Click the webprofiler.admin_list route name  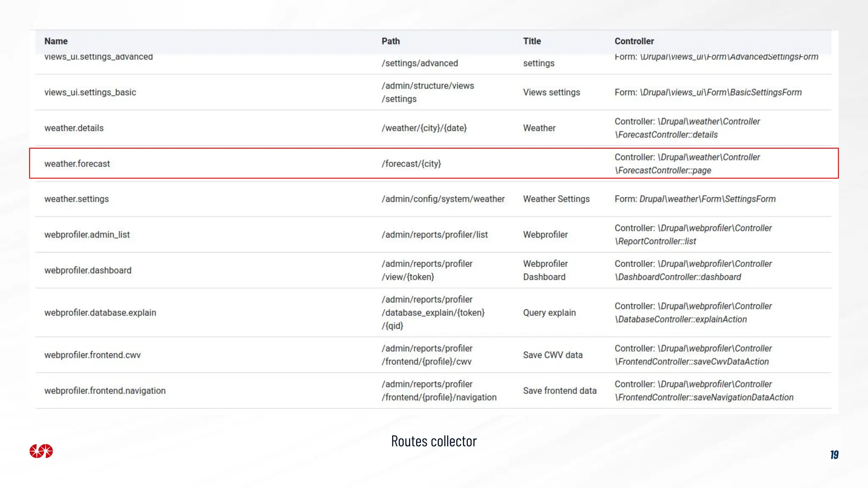[87, 234]
